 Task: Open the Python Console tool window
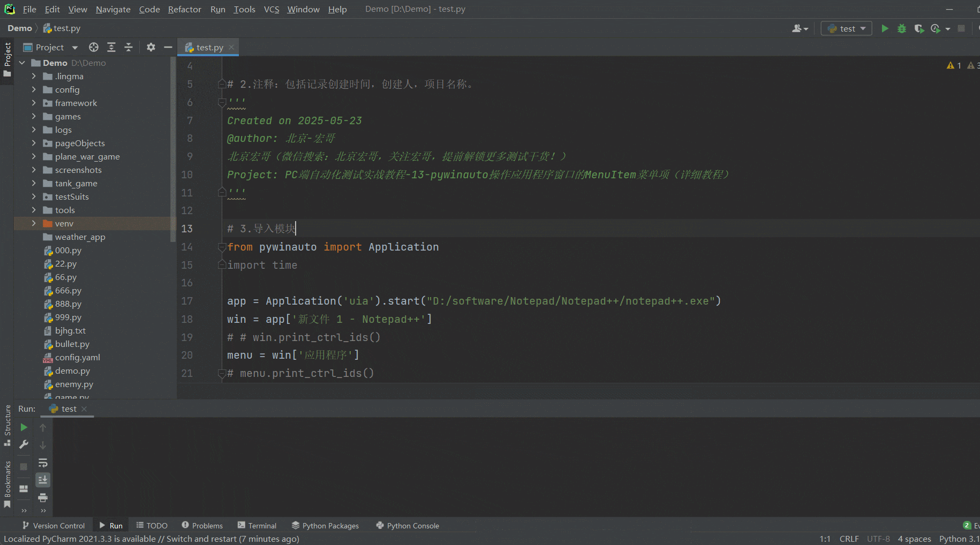click(408, 526)
